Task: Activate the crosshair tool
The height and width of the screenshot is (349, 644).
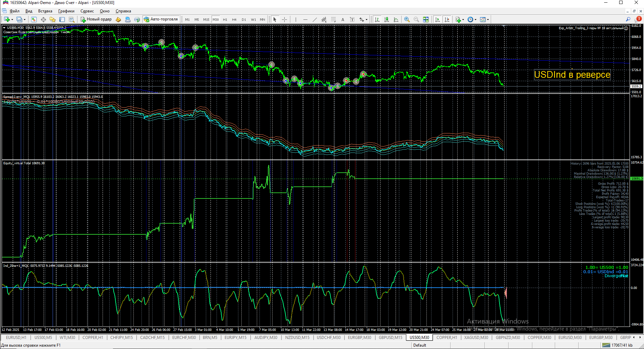Action: pos(284,19)
